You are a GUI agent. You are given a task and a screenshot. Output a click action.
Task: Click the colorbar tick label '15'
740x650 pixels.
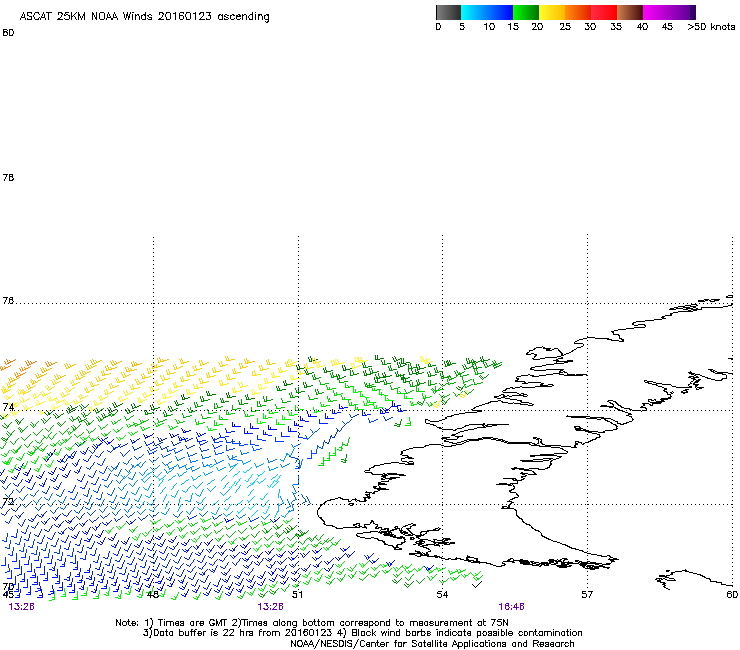pos(513,27)
